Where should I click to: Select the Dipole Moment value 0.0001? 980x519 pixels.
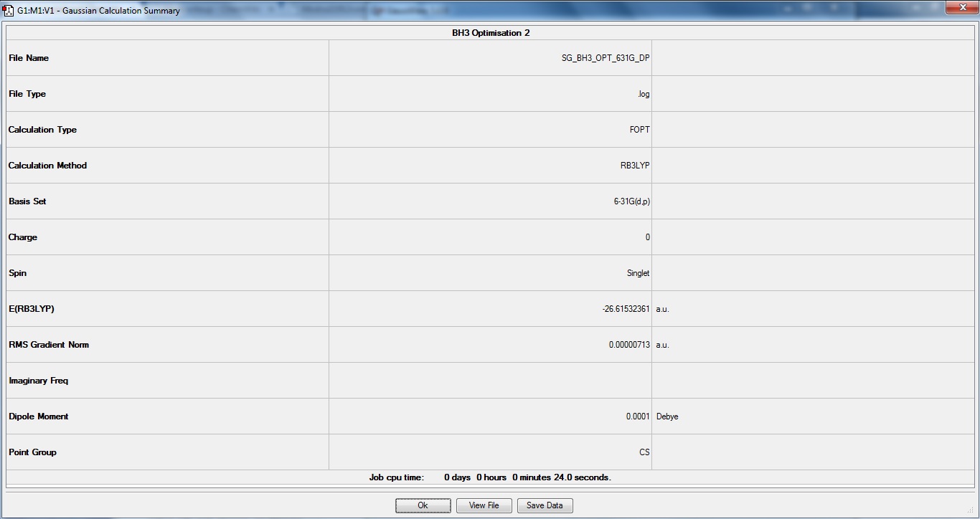[x=638, y=416]
